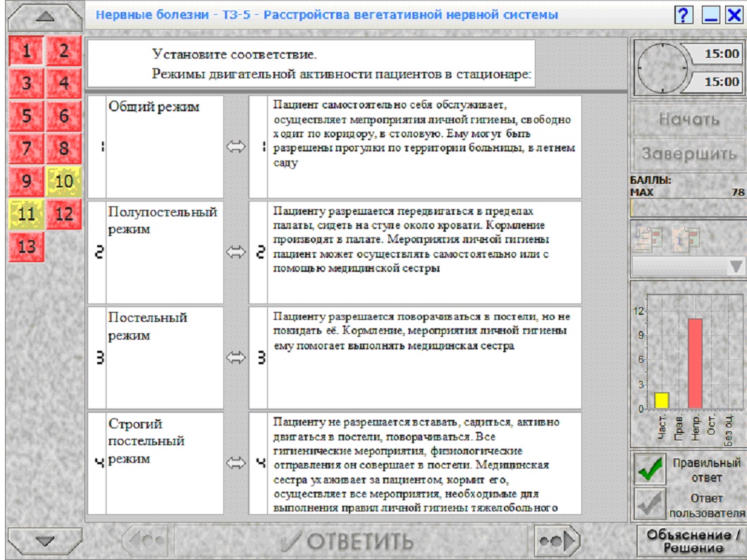Open the dropdown below the document icons
747x560 pixels.
(x=688, y=267)
